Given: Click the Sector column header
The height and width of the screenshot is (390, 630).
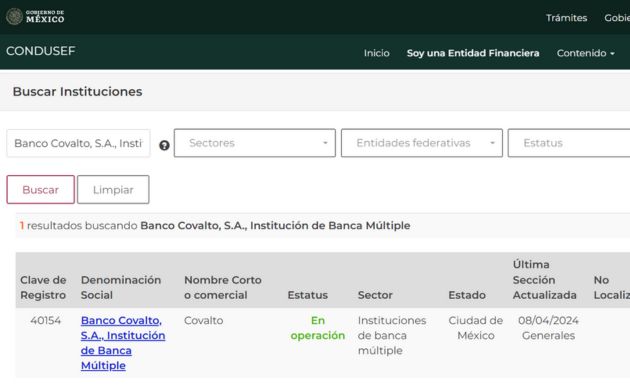Looking at the screenshot, I should tap(375, 295).
